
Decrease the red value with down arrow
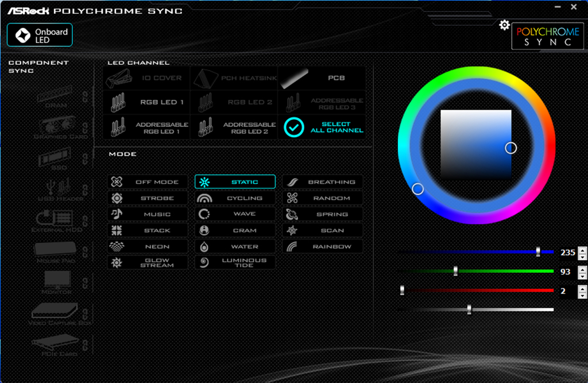582,295
